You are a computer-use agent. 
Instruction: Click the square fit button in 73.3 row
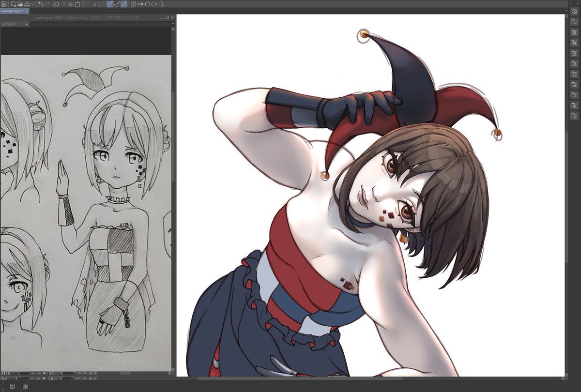pyautogui.click(x=44, y=378)
